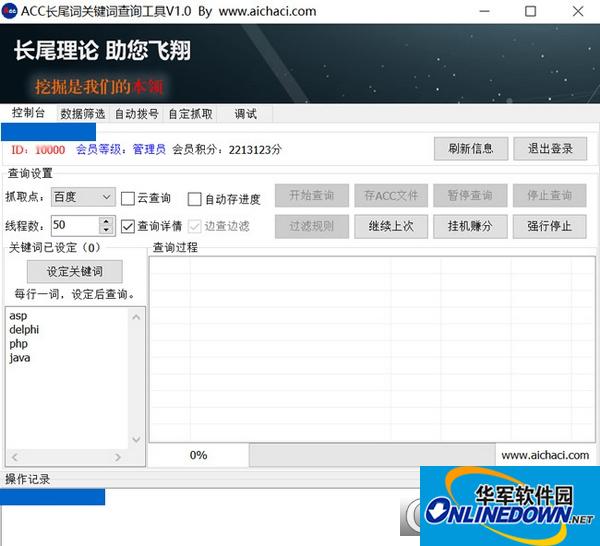Switch to the 控制台 tab
Image resolution: width=600 pixels, height=546 pixels.
tap(28, 113)
